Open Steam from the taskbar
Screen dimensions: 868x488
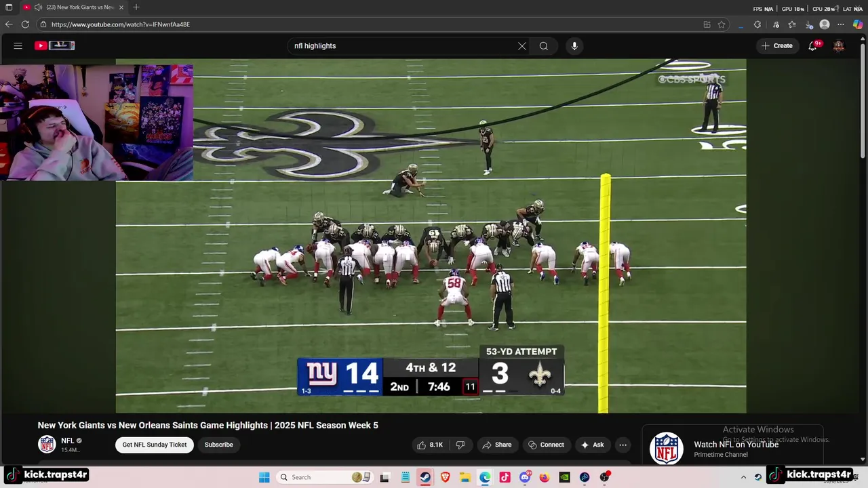pos(425,477)
